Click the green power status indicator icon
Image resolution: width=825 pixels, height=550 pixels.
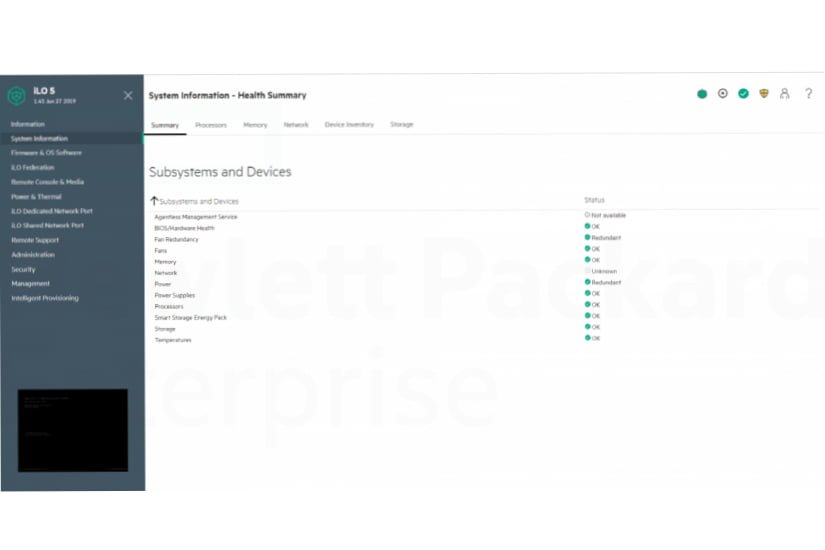[x=702, y=94]
